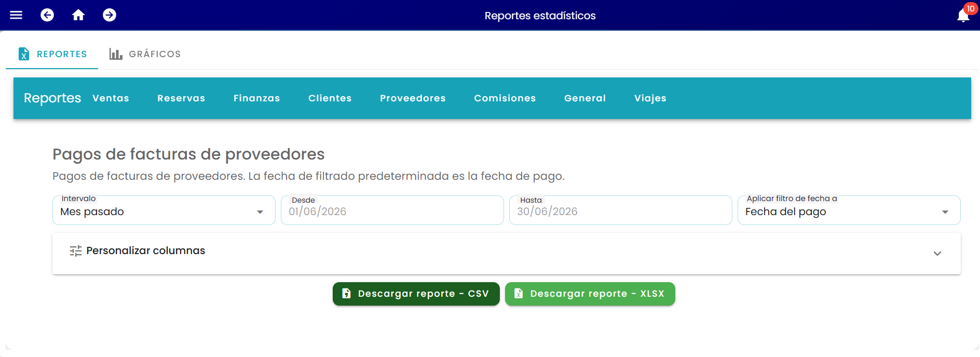Viewport: 980px width, 357px height.
Task: Expand the Personalizar columnas panel chevron
Action: (x=937, y=254)
